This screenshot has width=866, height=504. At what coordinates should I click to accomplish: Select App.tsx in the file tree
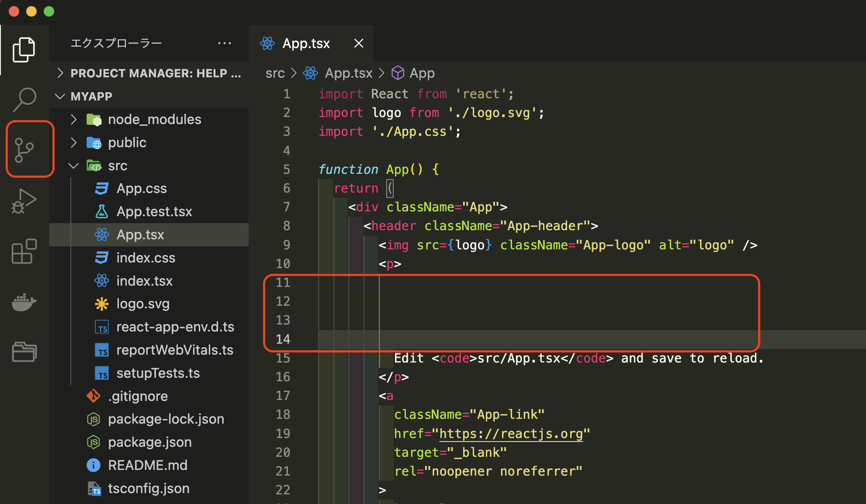(149, 235)
